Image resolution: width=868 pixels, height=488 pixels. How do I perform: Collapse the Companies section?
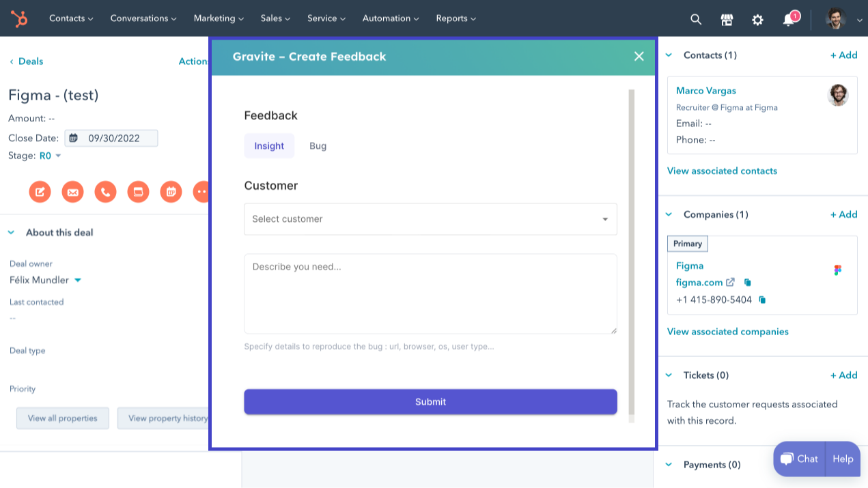669,214
